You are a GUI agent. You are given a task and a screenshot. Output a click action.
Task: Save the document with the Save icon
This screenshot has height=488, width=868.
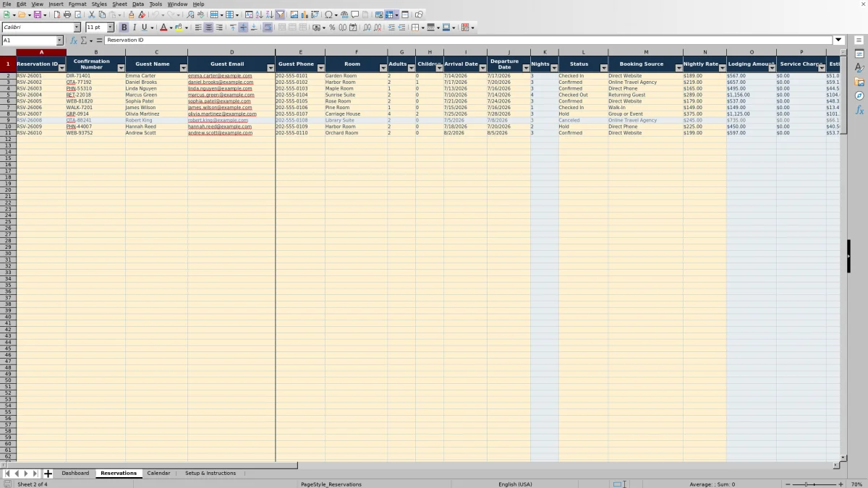[38, 14]
